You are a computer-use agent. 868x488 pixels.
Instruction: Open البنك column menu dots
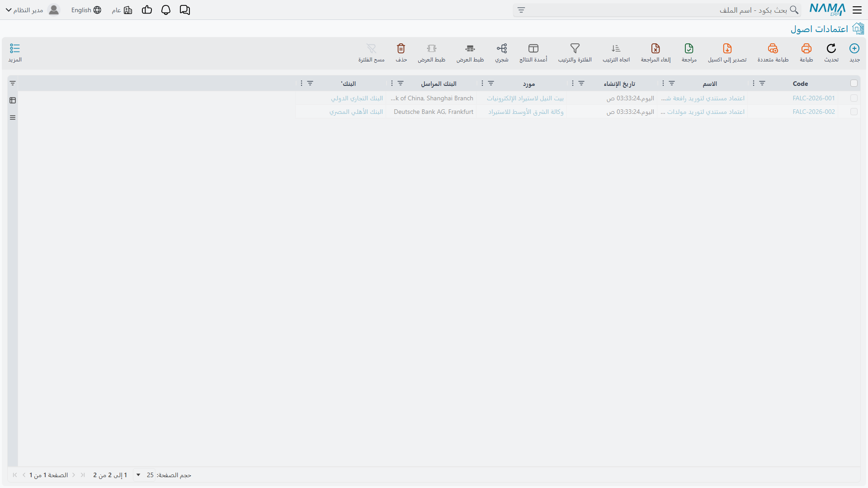click(x=302, y=83)
